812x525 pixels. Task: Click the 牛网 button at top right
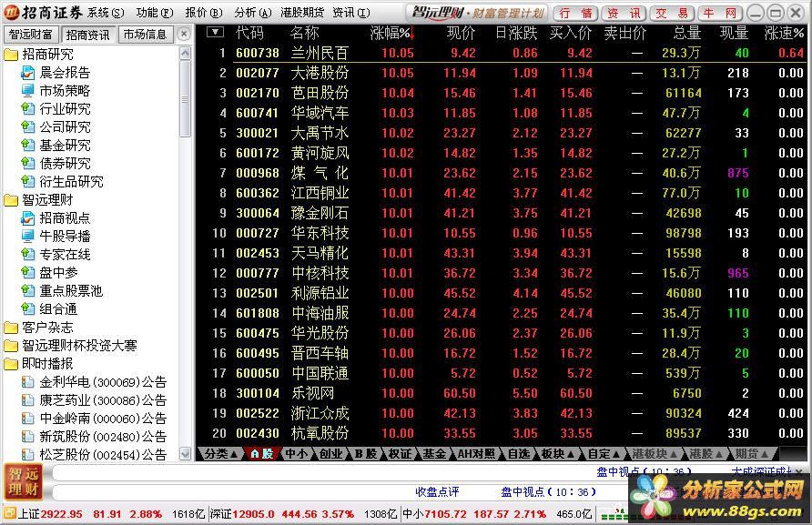coord(720,13)
